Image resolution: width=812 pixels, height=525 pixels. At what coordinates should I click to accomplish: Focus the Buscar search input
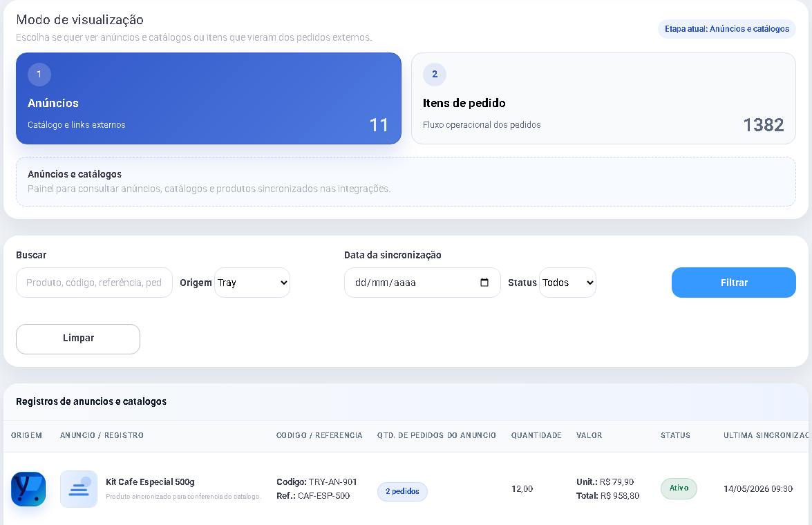click(94, 282)
